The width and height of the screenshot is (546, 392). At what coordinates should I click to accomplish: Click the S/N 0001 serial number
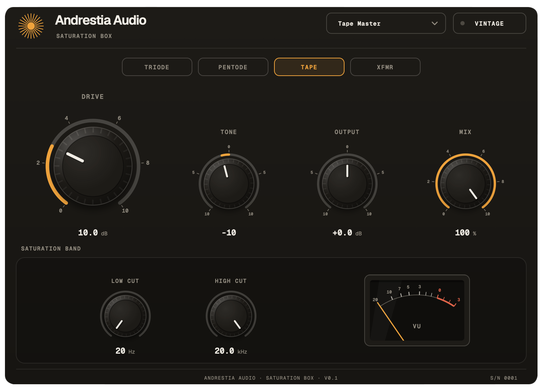[x=504, y=378]
